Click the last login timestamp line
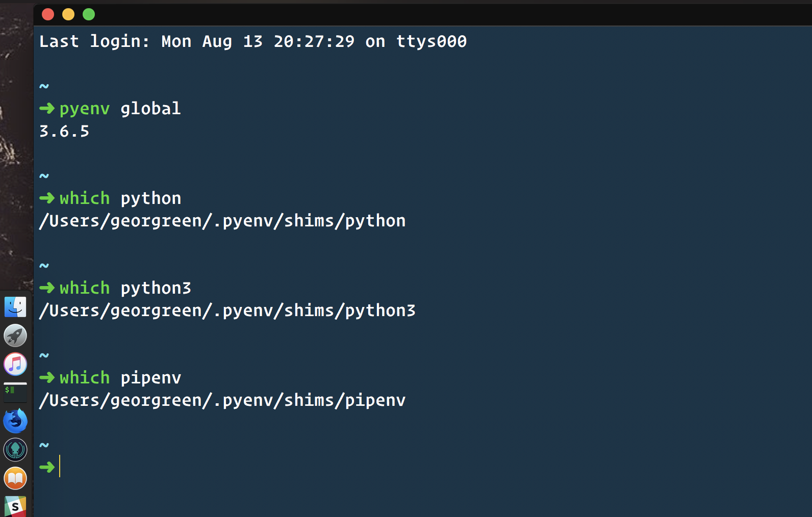The image size is (812, 517). coord(252,41)
